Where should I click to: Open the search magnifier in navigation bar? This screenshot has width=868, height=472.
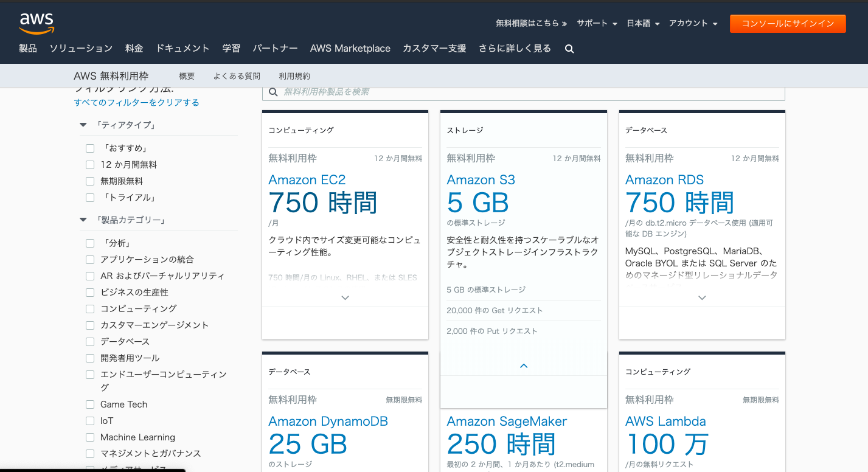tap(569, 49)
